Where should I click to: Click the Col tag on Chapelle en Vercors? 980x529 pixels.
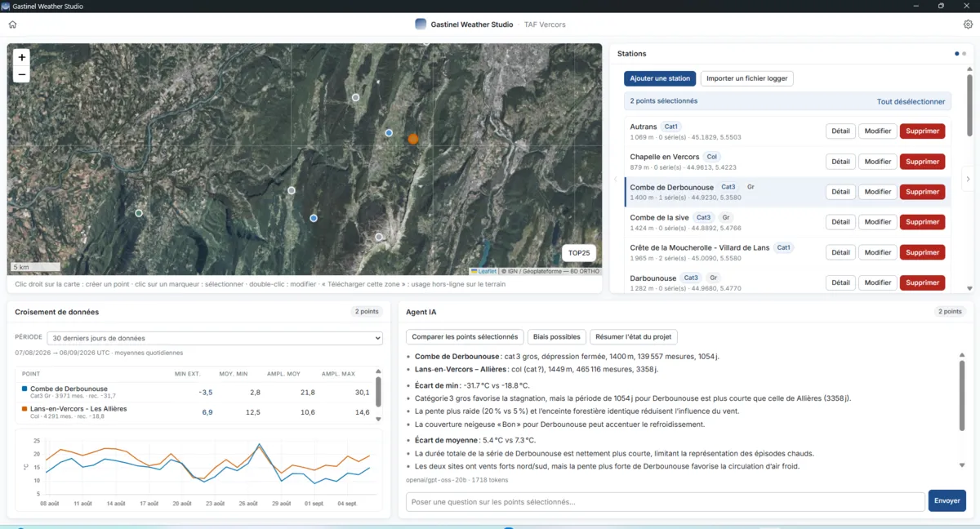(711, 157)
